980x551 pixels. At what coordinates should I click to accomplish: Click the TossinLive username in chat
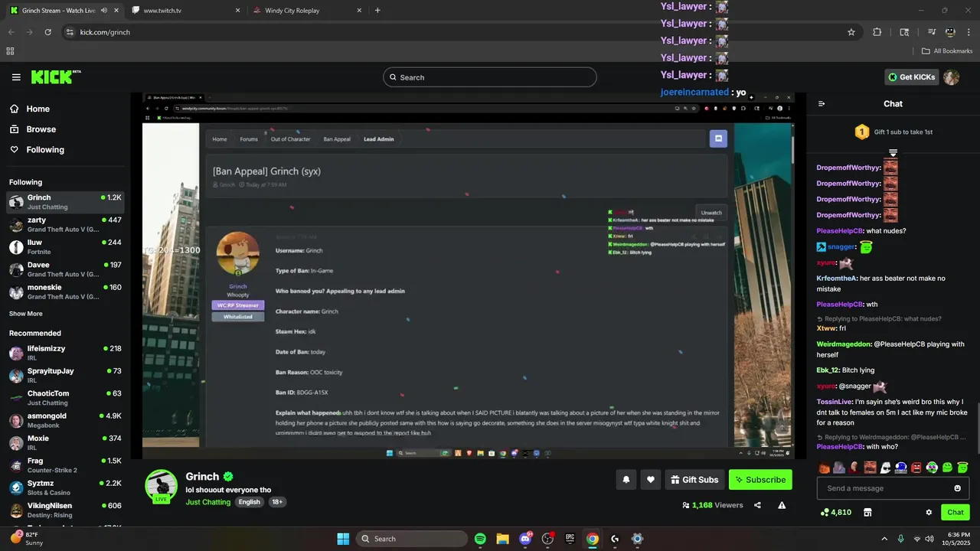[835, 402]
